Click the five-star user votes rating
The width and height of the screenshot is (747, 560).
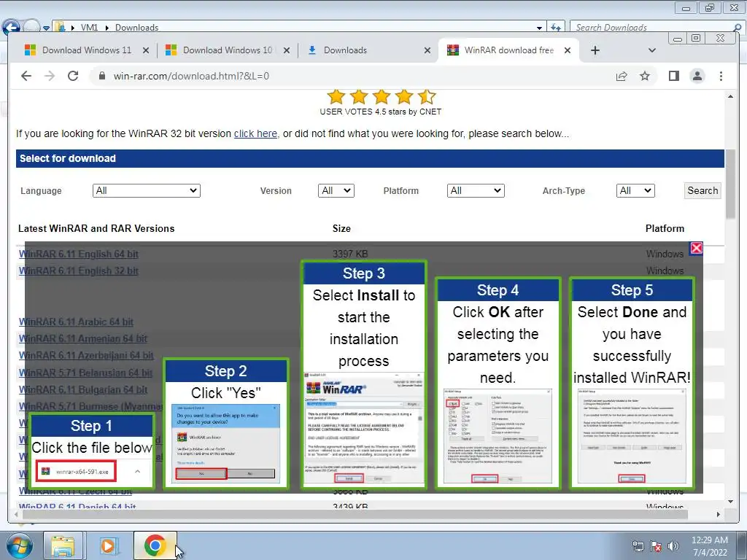381,97
